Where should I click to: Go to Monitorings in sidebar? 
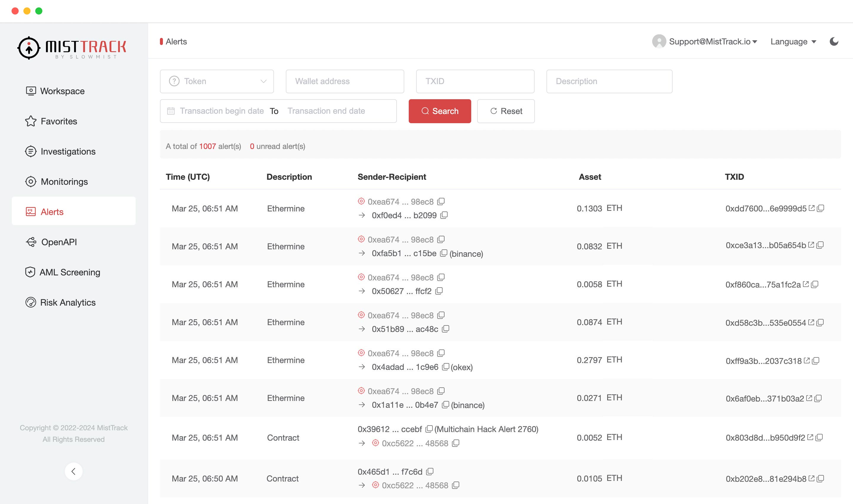coord(64,182)
